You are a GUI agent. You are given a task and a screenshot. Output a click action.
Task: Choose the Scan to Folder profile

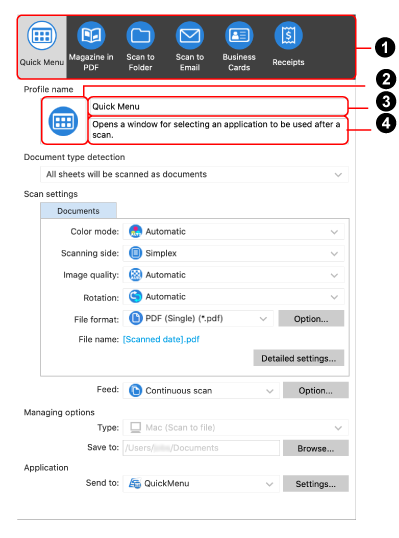coord(140,46)
